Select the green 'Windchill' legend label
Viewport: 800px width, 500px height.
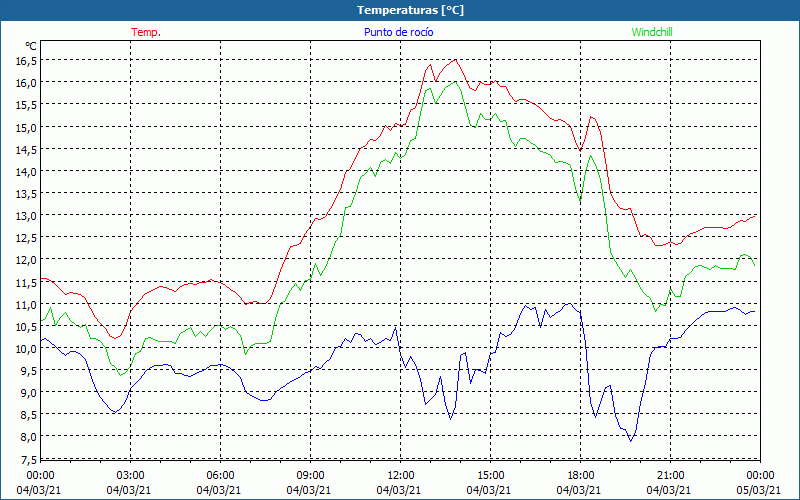(652, 32)
